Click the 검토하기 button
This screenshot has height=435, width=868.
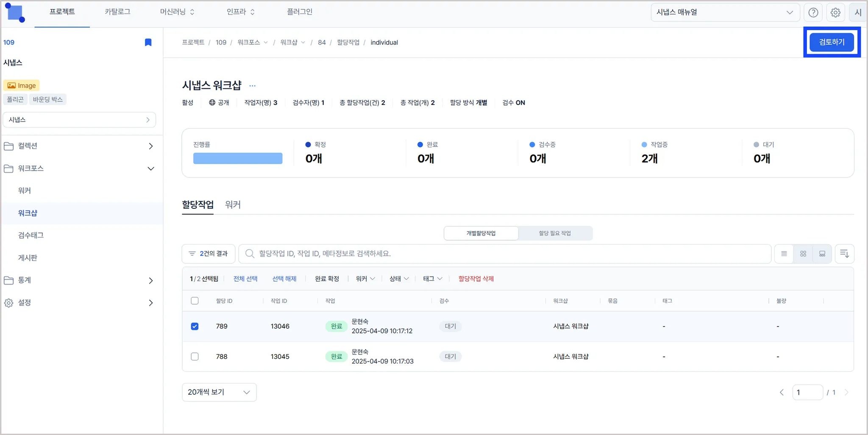coord(832,42)
